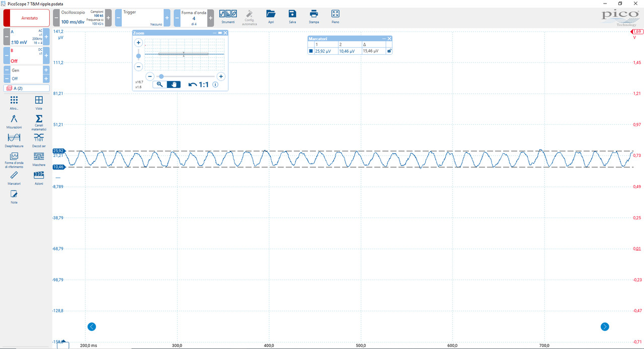Open the Maschere masks tool

39,159
